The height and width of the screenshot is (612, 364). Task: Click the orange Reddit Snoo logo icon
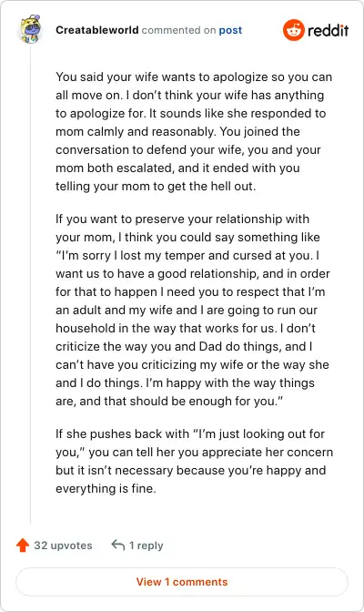[294, 30]
